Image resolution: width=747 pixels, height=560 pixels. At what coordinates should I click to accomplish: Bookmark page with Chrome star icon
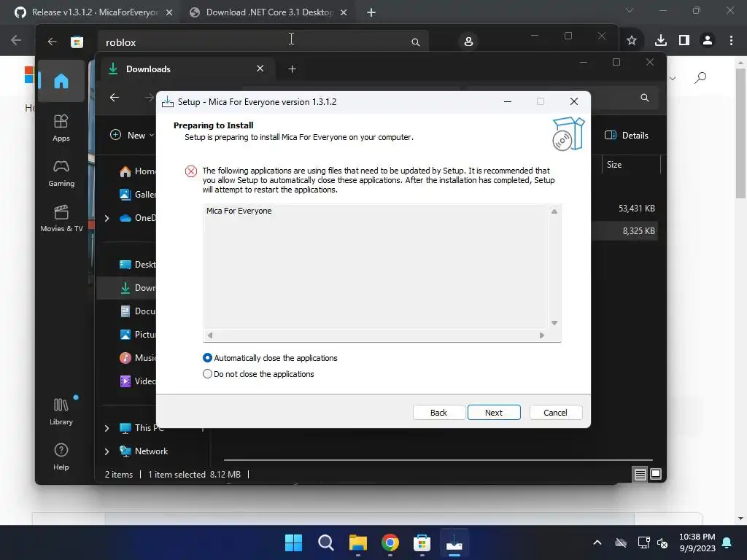click(x=632, y=41)
